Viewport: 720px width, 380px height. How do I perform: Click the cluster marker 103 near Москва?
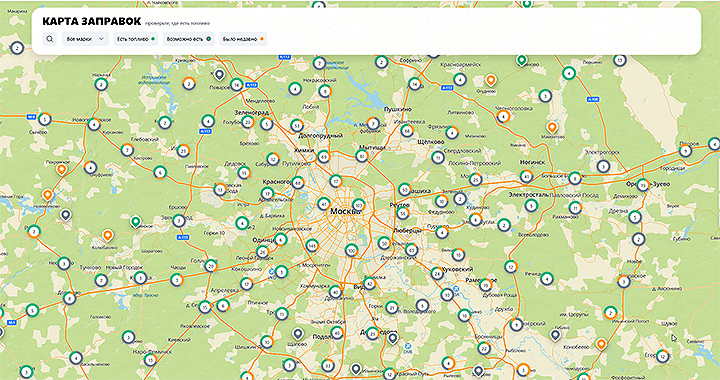(x=359, y=204)
